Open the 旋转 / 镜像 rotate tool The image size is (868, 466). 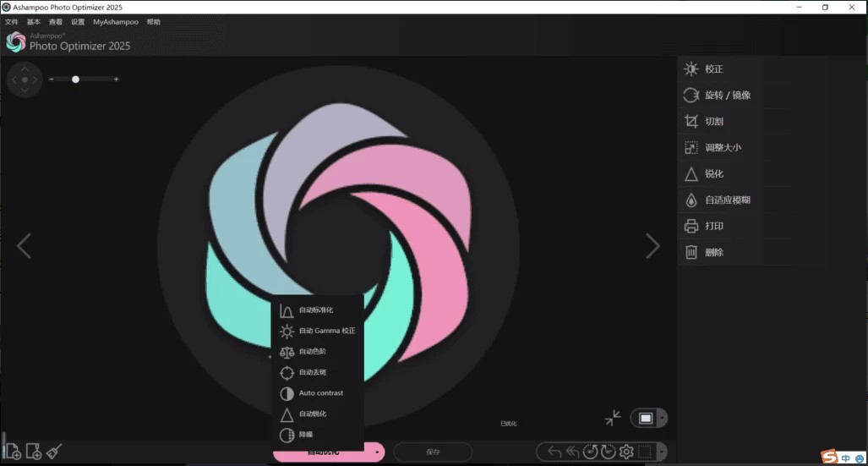(691, 96)
